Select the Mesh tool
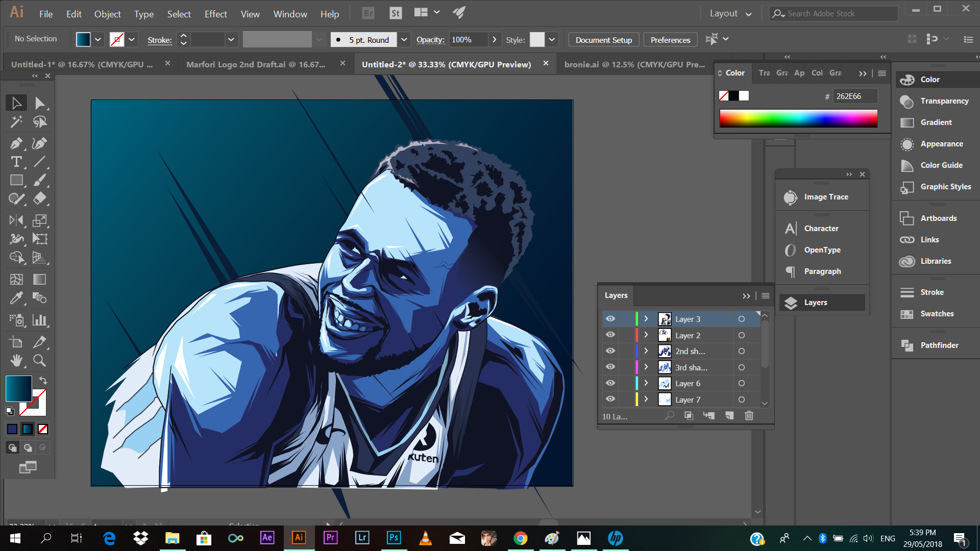 click(x=16, y=279)
